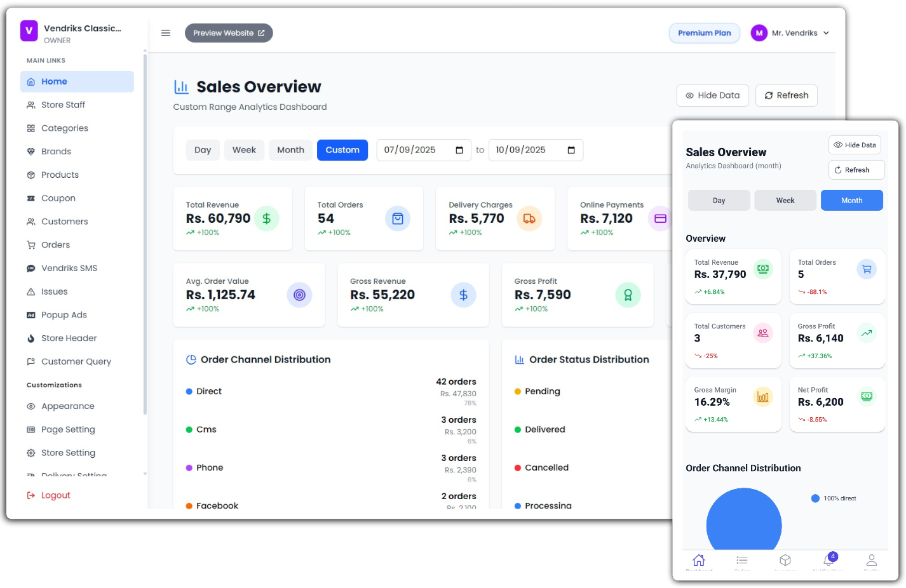Open the hamburger menu next to Preview Website
906x588 pixels.
[165, 33]
